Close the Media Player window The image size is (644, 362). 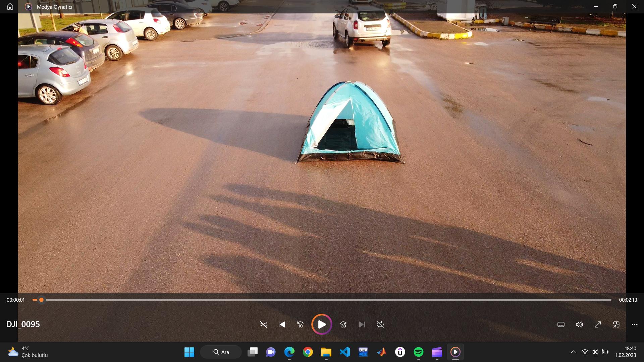634,7
